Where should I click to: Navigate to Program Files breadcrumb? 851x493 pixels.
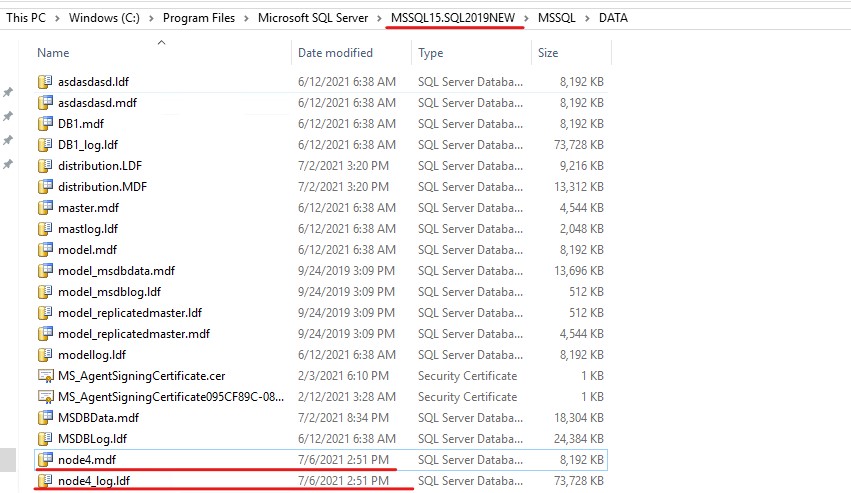click(199, 18)
